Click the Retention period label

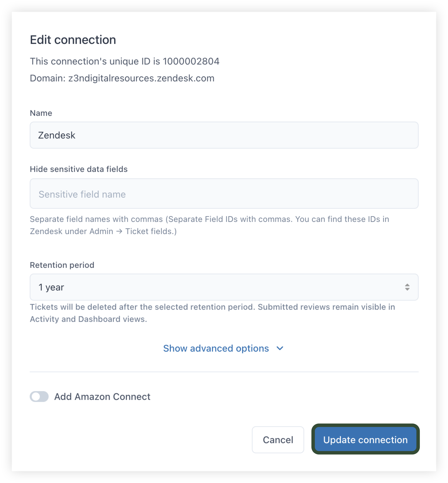pos(62,265)
